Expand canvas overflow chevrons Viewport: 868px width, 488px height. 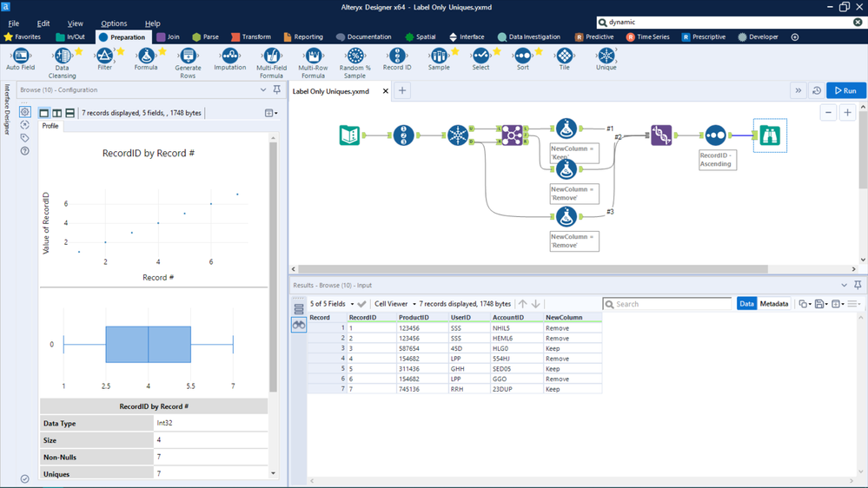coord(798,90)
